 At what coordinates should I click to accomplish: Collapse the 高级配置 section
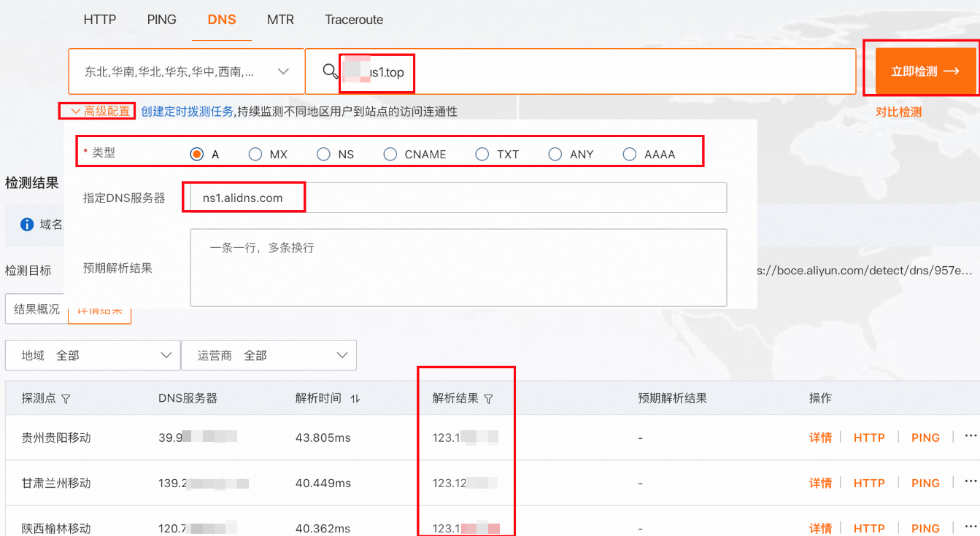click(100, 112)
